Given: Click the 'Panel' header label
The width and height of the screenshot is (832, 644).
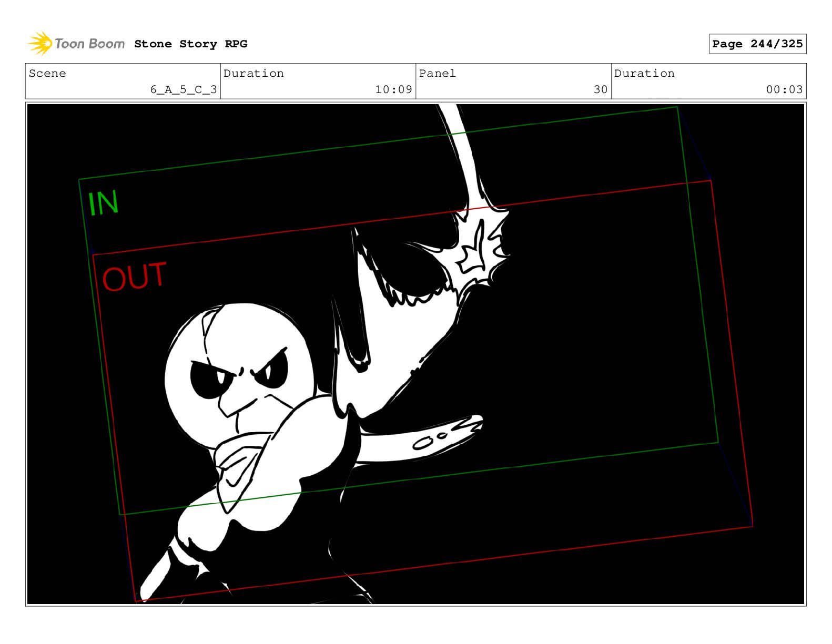Looking at the screenshot, I should click(437, 74).
